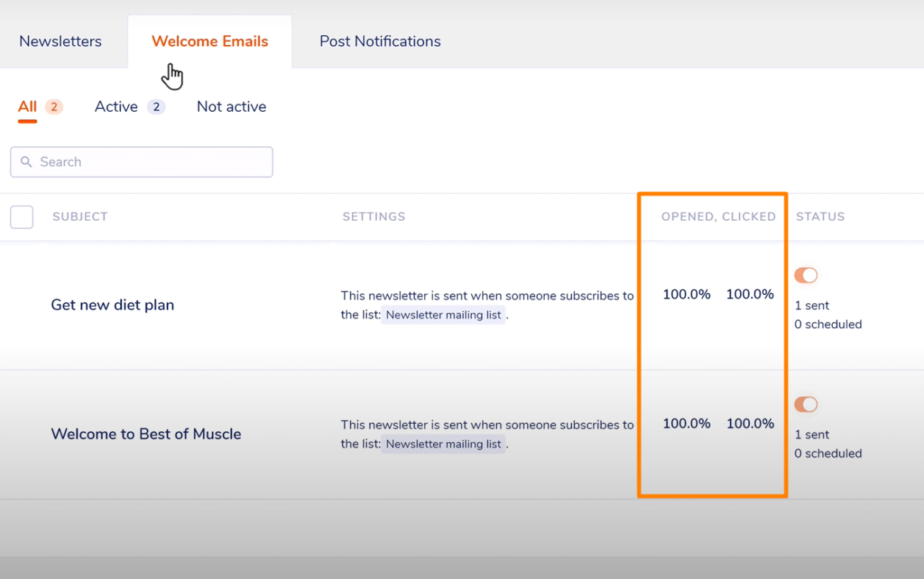View opened rate for 'Get new diet plan'
924x579 pixels.
point(686,294)
